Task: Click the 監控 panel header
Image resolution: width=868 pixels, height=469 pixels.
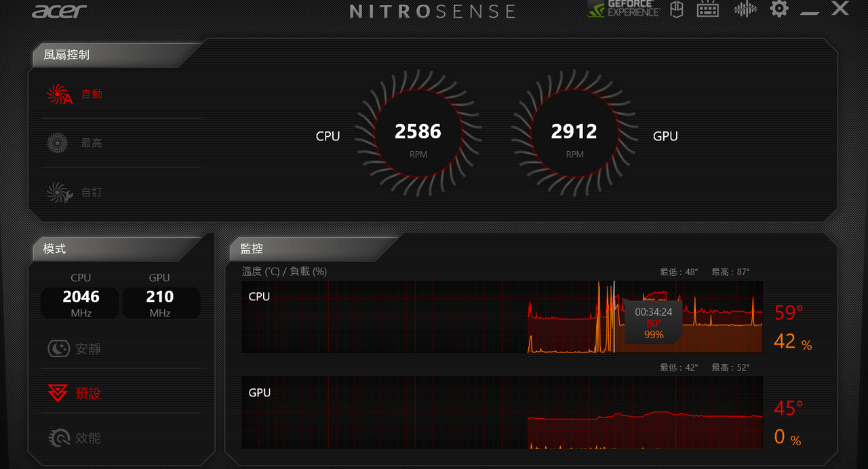Action: coord(315,249)
